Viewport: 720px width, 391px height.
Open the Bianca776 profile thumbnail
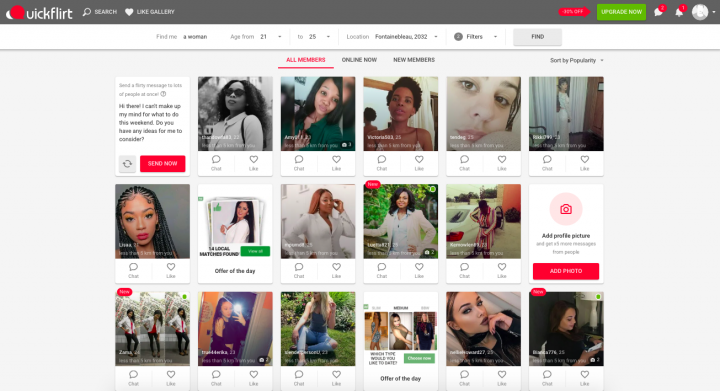coord(566,329)
